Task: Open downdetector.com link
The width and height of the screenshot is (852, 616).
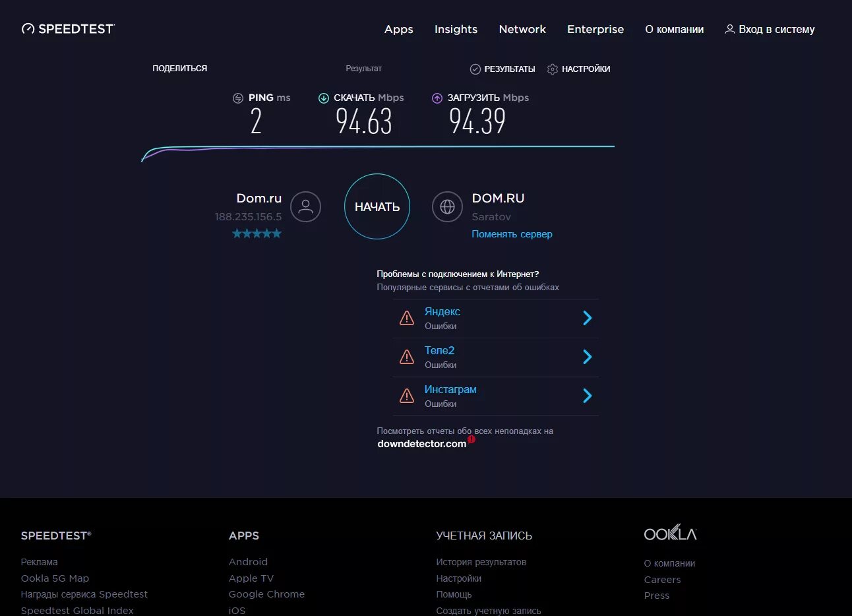Action: coord(421,444)
